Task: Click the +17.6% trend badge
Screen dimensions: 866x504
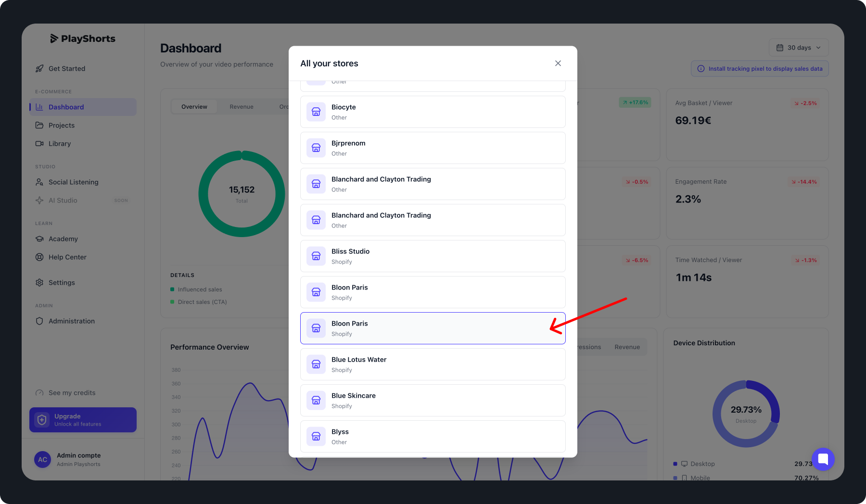Action: coord(635,102)
